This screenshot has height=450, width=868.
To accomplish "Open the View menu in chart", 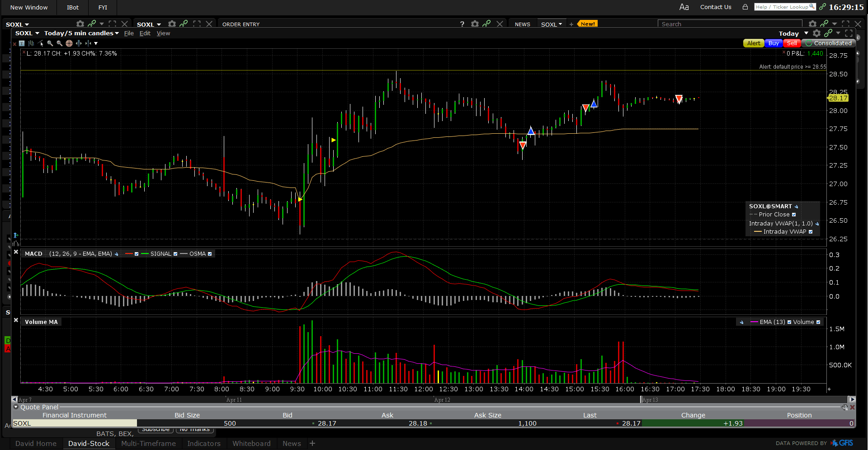I will tap(163, 33).
